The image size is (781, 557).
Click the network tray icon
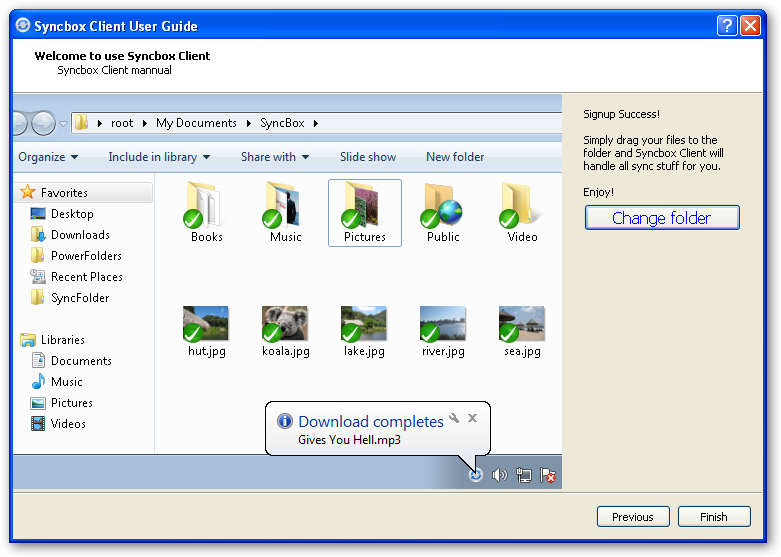coord(523,475)
